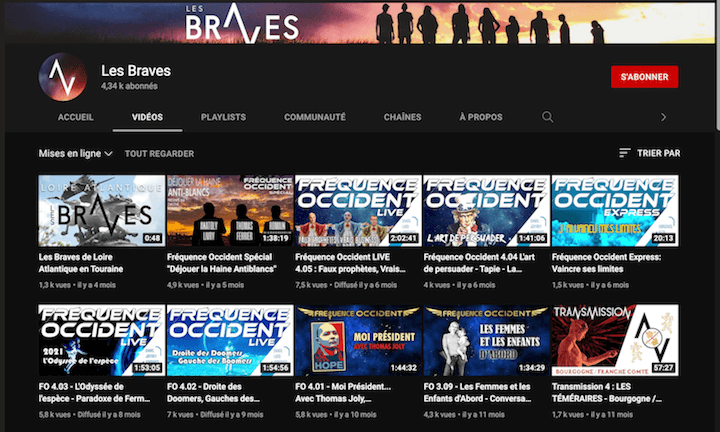Click the Tout regarder link
The width and height of the screenshot is (720, 432).
[159, 154]
